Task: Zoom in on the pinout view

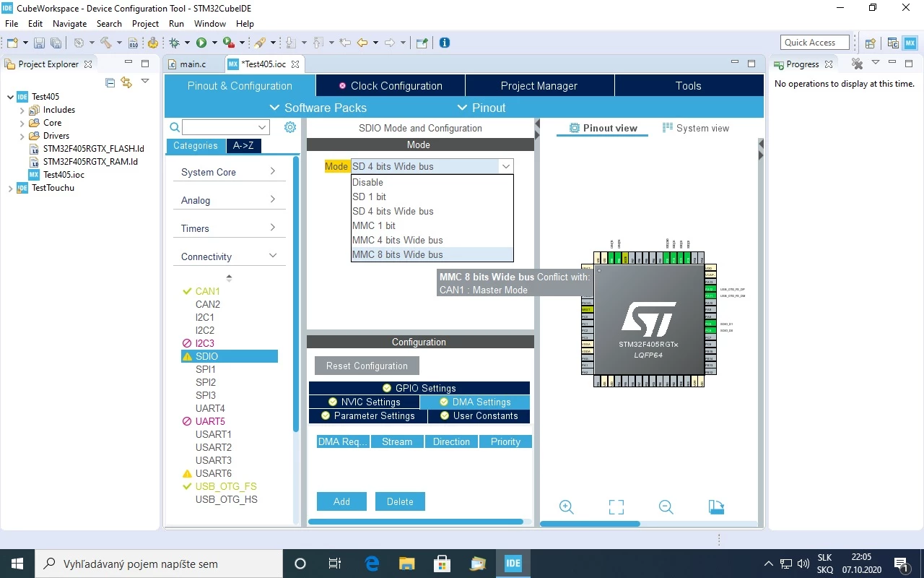Action: click(x=567, y=507)
